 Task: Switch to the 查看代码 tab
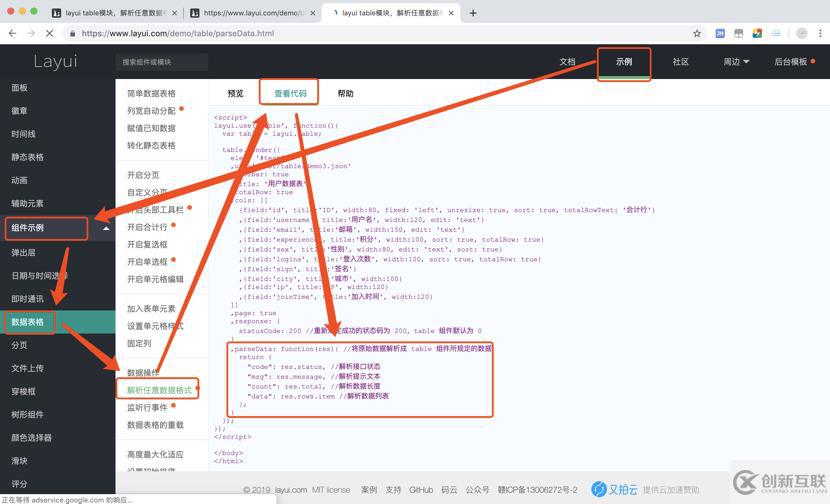290,93
